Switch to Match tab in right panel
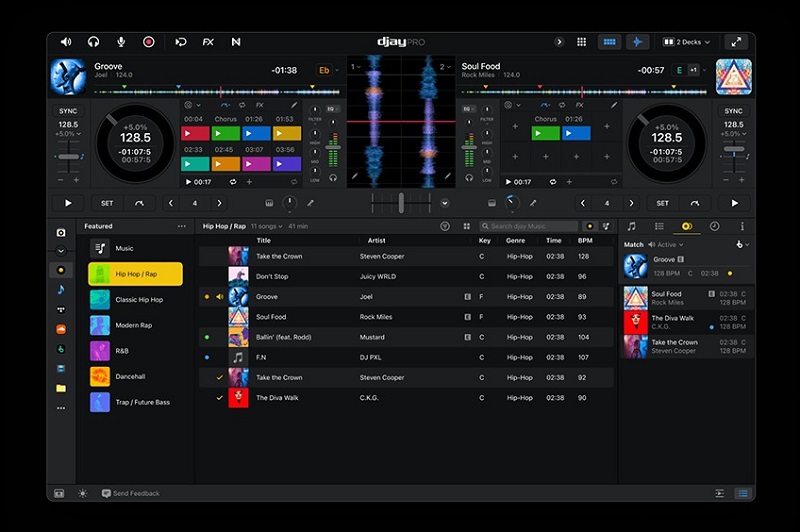 (x=687, y=226)
